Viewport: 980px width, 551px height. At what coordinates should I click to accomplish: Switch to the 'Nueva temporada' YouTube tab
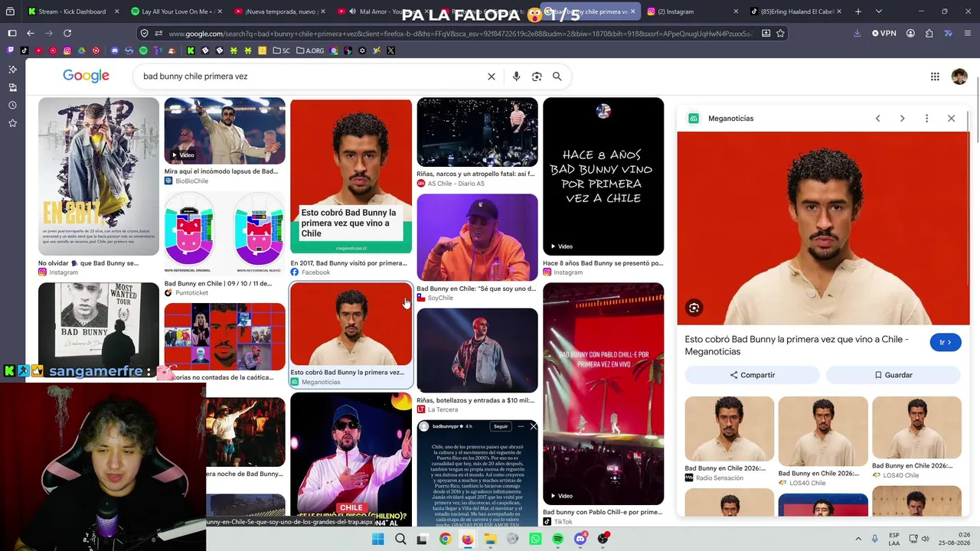(x=280, y=11)
